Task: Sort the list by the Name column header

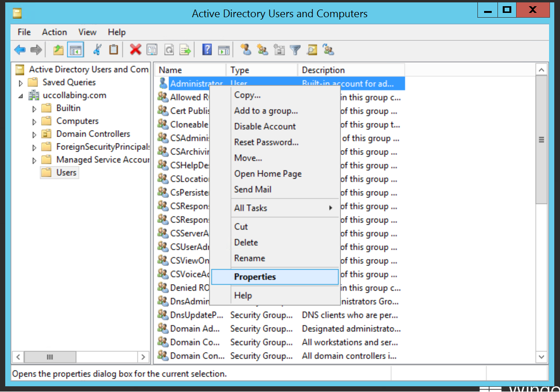Action: [190, 70]
